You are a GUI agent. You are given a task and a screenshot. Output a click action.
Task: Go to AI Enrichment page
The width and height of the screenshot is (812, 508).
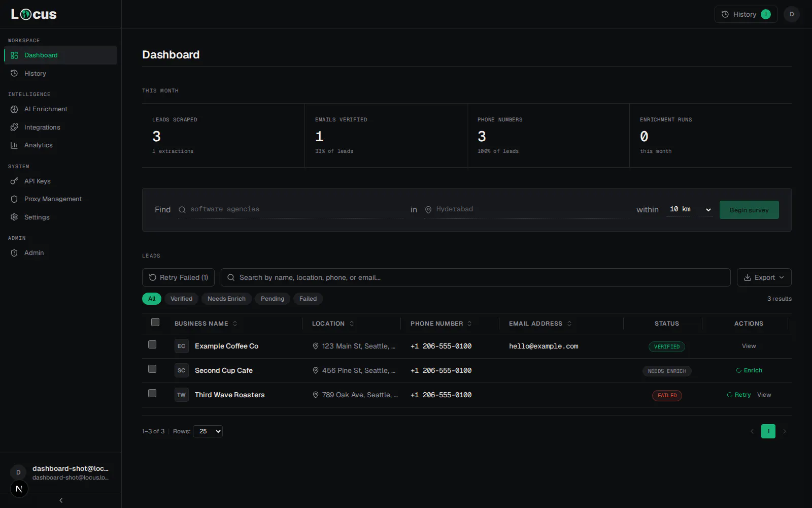click(60, 109)
